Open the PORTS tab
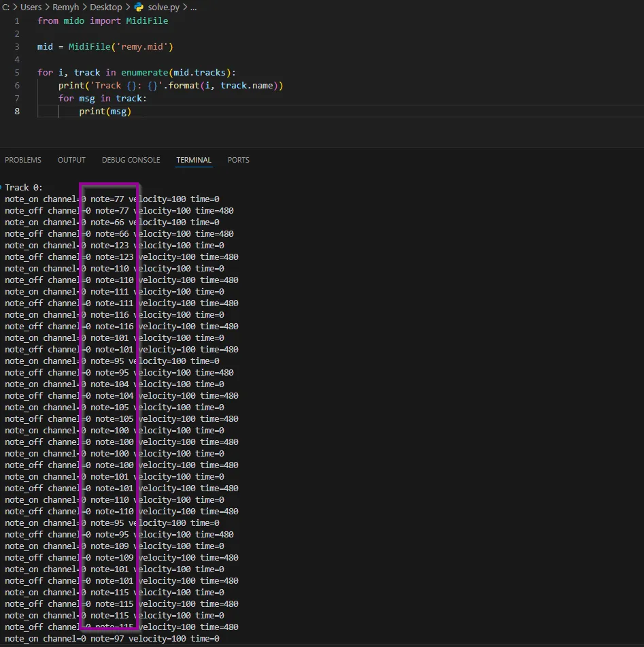The image size is (644, 647). click(x=239, y=160)
